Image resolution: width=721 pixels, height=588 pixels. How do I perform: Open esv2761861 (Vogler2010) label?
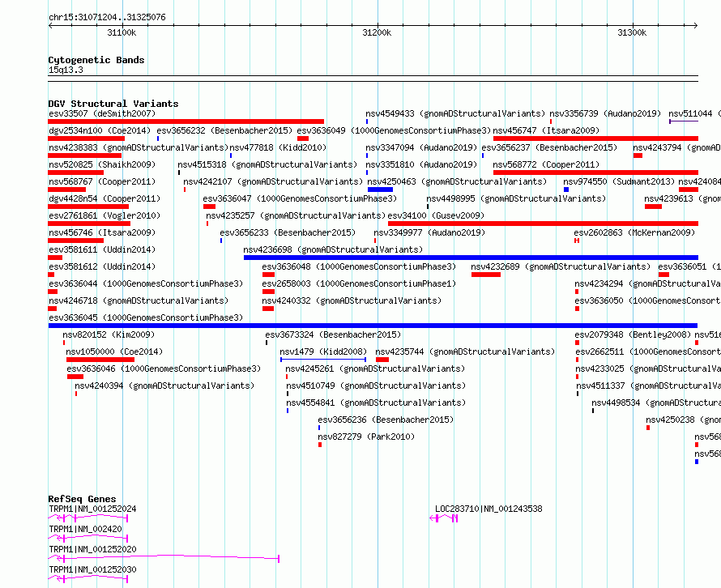(x=105, y=215)
